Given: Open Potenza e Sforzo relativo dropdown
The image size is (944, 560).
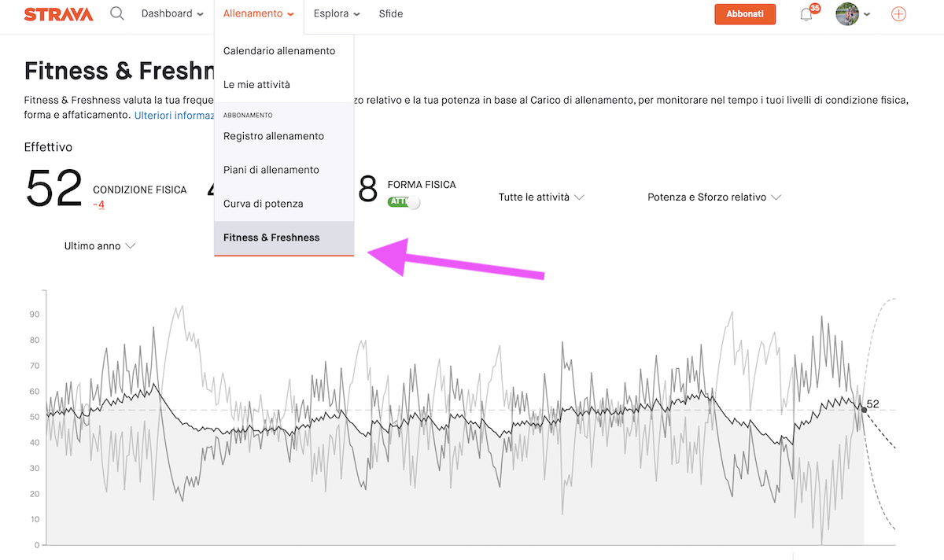Looking at the screenshot, I should click(714, 197).
